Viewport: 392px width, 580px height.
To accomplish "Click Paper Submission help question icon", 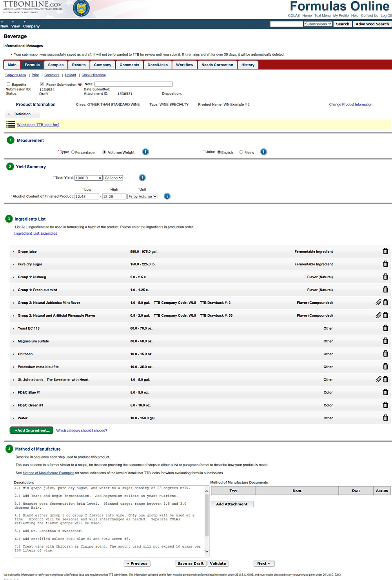I will coord(80,84).
